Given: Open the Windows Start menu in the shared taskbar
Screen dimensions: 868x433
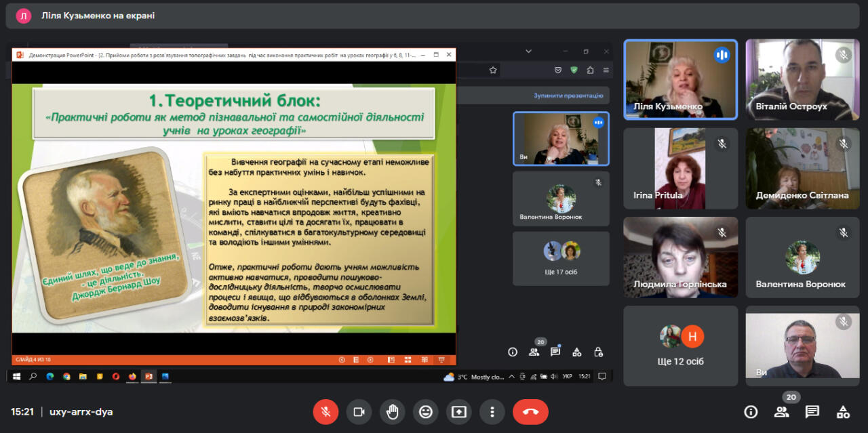Looking at the screenshot, I should [x=16, y=376].
